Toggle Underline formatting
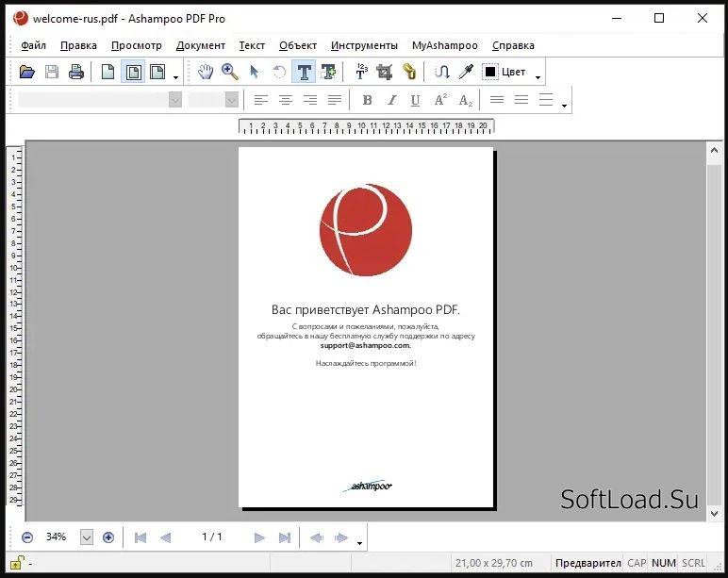728x578 pixels. pos(416,100)
